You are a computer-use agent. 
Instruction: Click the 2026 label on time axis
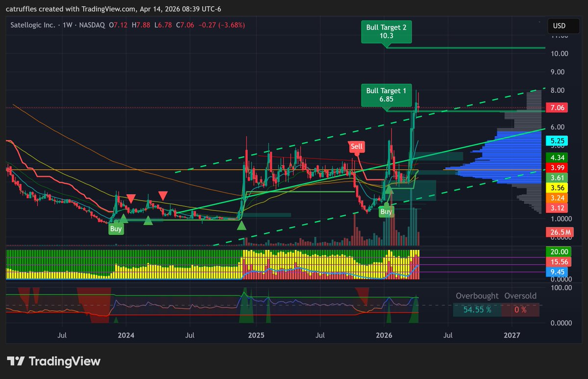point(384,336)
